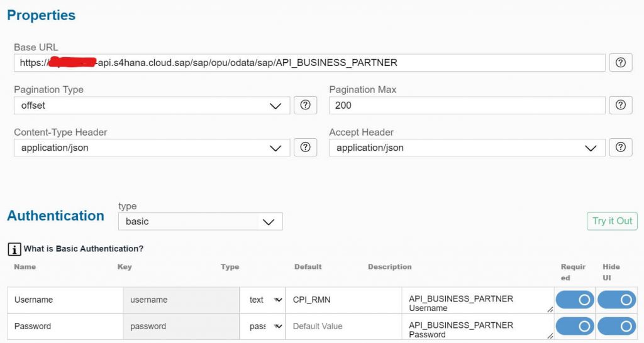The width and height of the screenshot is (644, 343).
Task: Toggle Required switch for the Username row
Action: (575, 300)
